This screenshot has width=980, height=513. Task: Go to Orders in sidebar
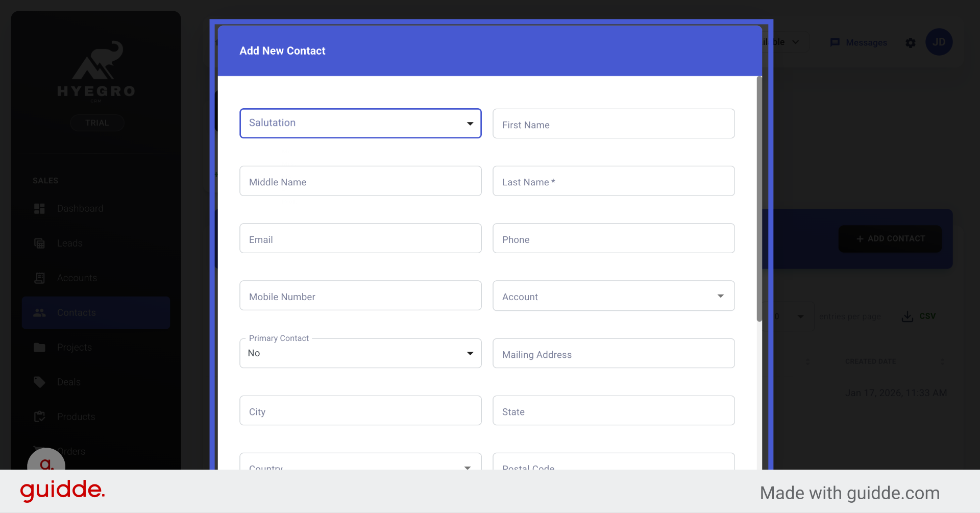tap(71, 451)
